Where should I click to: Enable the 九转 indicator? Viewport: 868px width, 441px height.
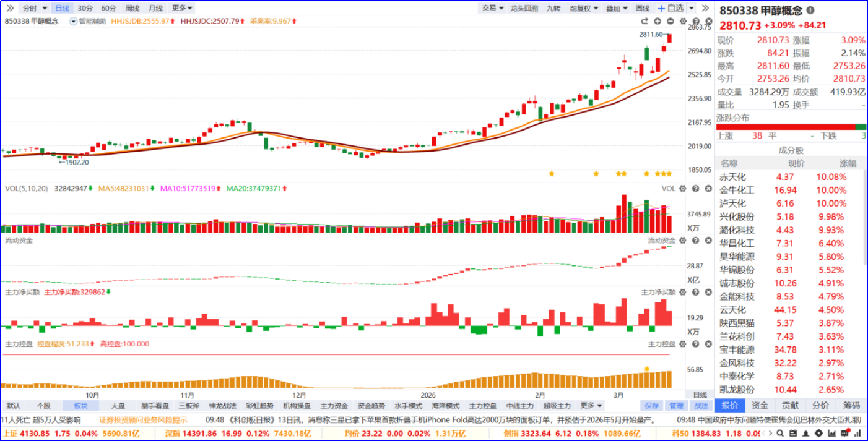(553, 8)
